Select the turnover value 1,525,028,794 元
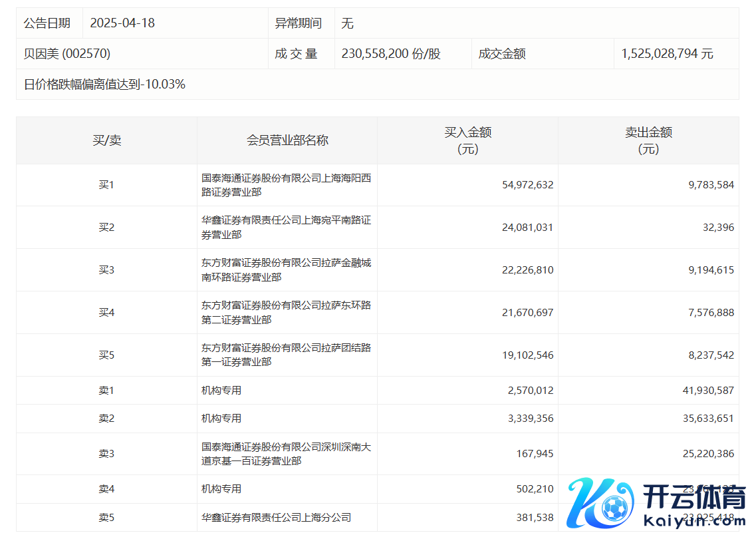The height and width of the screenshot is (543, 756). coord(667,54)
